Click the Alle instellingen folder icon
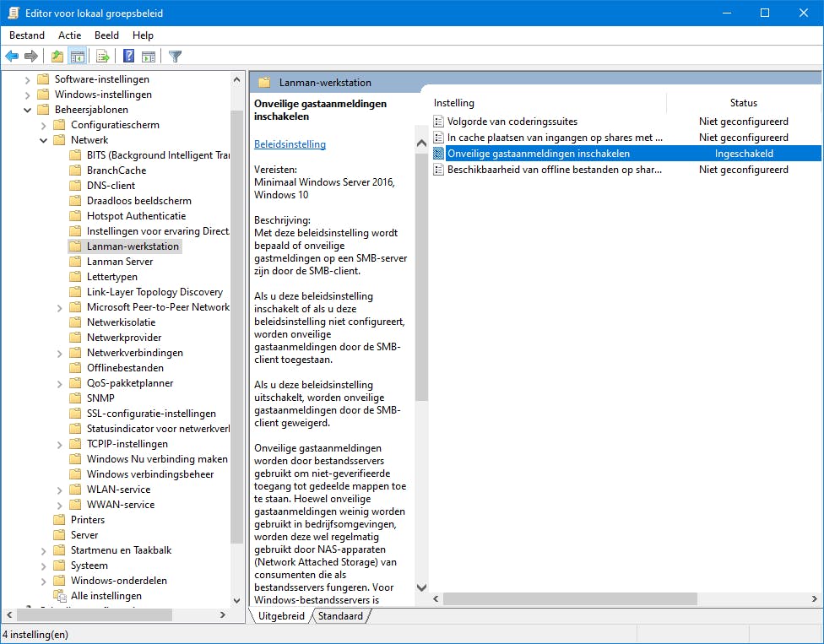Screen dimensions: 824x644 [60, 596]
